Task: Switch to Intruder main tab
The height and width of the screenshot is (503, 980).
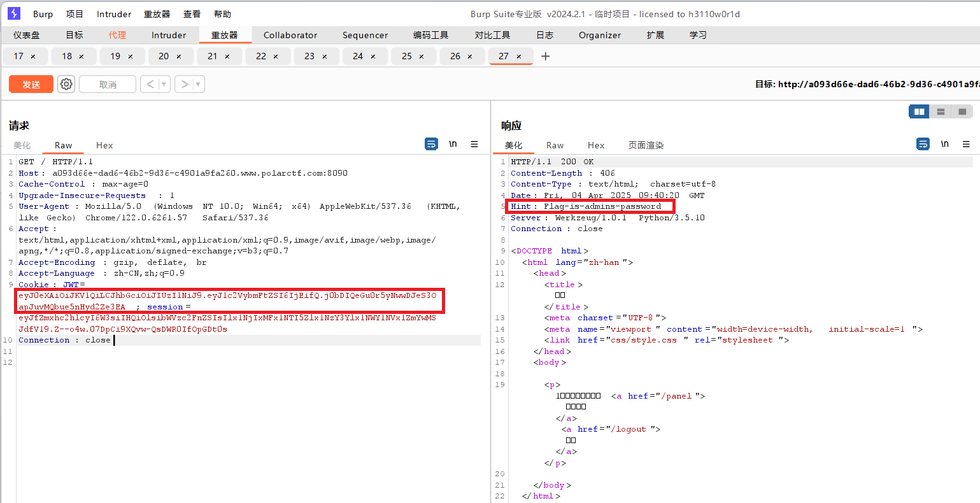Action: [169, 35]
